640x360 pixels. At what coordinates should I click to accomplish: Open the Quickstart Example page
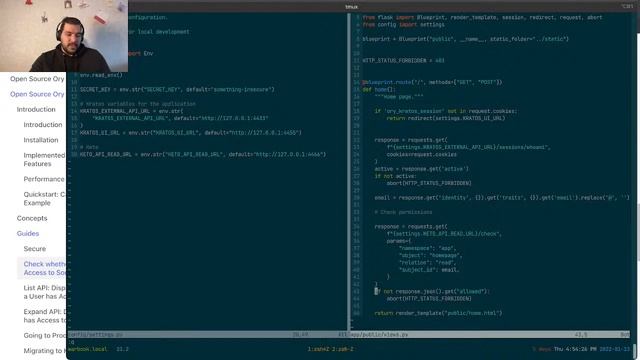[x=44, y=199]
